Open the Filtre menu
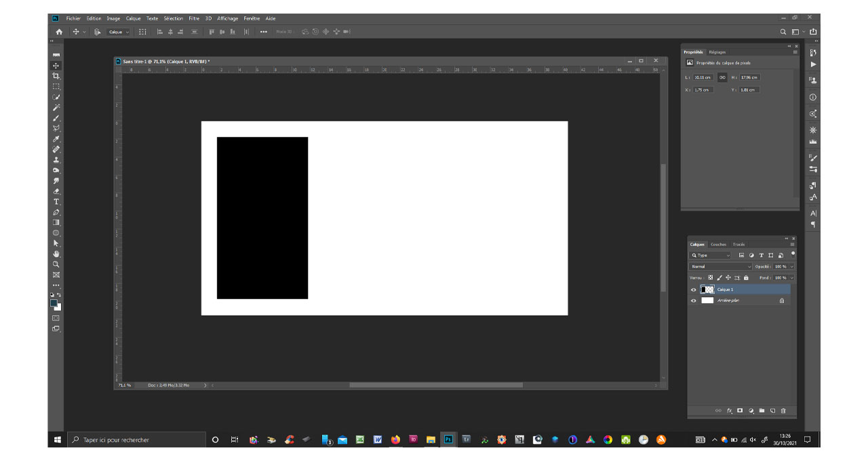868x461 pixels. coord(194,18)
